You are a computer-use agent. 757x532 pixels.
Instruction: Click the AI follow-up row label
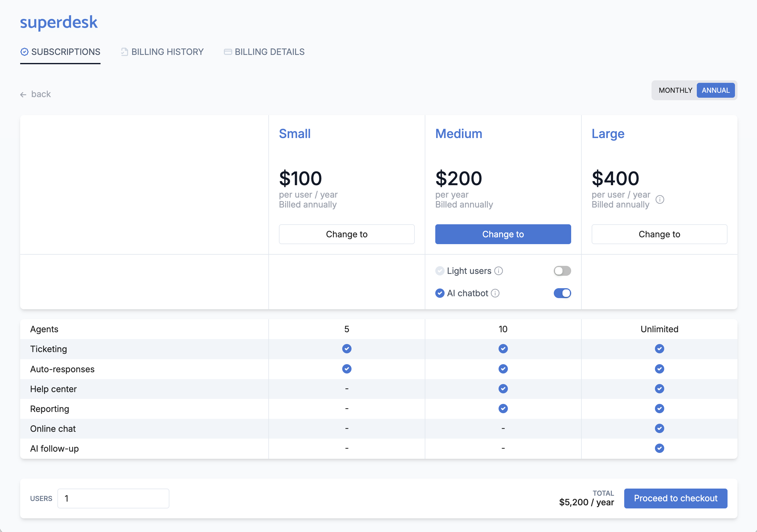point(54,449)
